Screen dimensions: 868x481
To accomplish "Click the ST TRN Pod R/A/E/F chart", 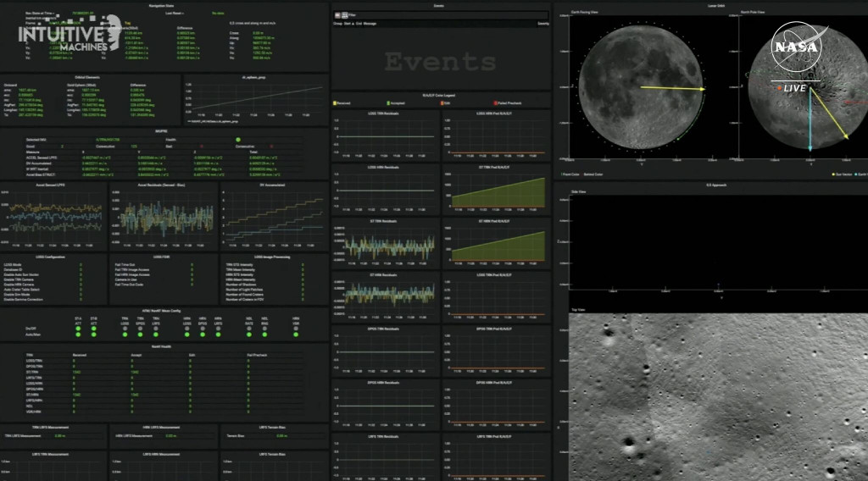I will click(497, 190).
